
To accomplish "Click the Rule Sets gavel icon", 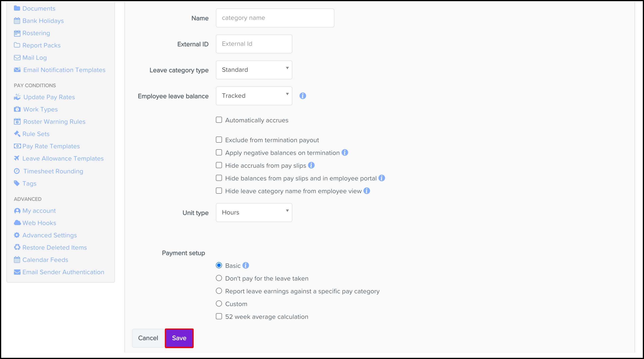I will [x=17, y=134].
